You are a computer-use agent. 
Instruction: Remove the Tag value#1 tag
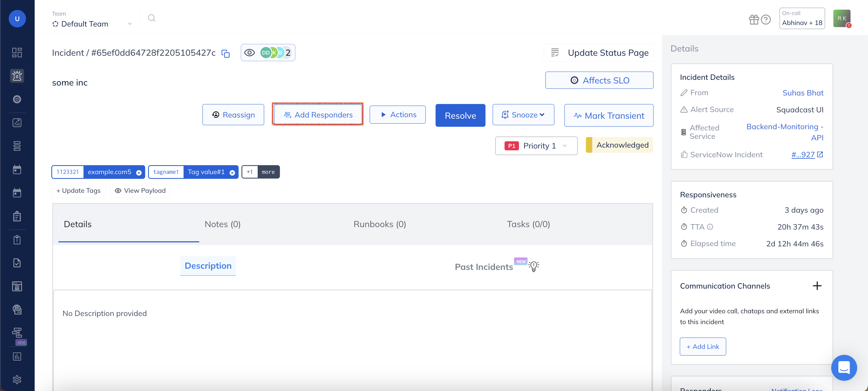(x=232, y=172)
